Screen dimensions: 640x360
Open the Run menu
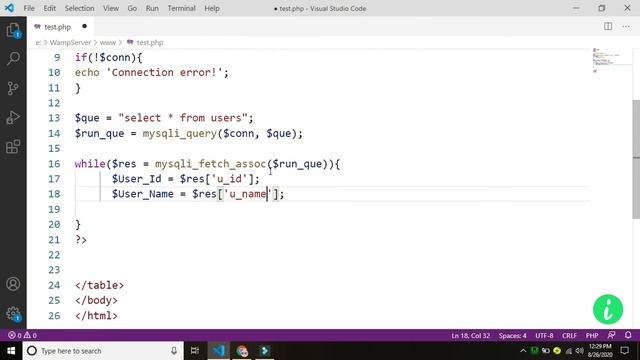pos(152,8)
